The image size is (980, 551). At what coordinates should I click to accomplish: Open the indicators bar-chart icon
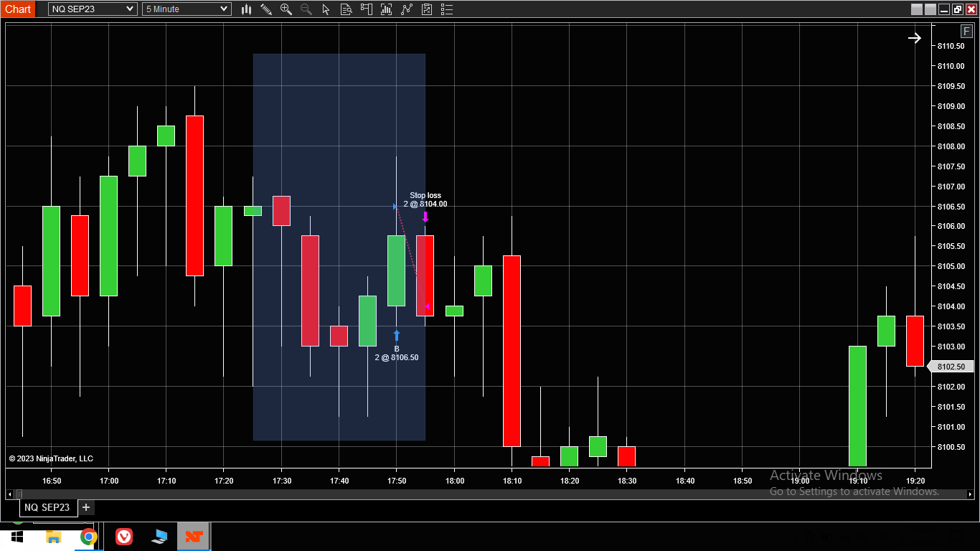(x=387, y=9)
